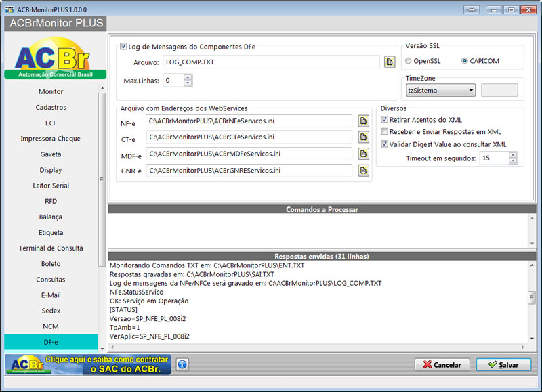Select the OK: Serviço em Operação line
This screenshot has width=542, height=392.
click(x=149, y=301)
